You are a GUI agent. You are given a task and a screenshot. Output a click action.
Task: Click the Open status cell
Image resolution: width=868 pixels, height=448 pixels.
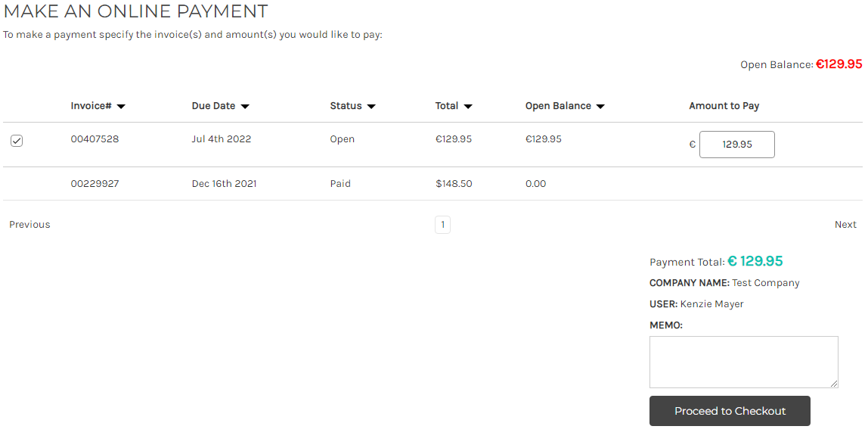(342, 139)
